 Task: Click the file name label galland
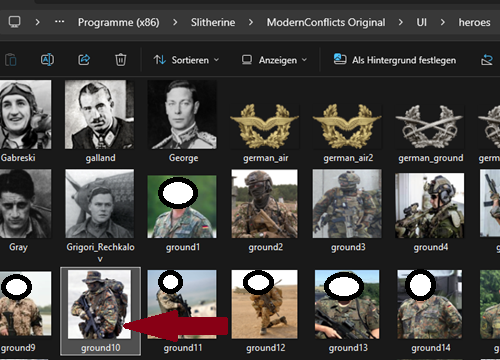(x=100, y=158)
